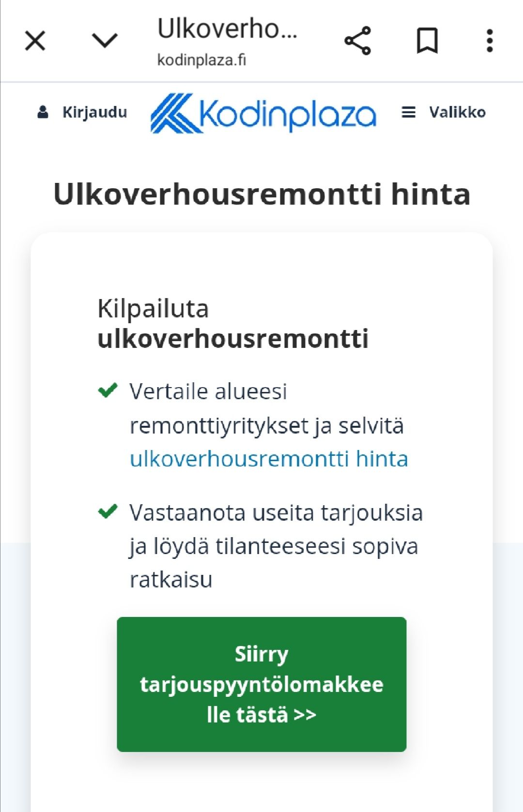
Task: Tap the kodinplaza.fi URL text
Action: (201, 60)
